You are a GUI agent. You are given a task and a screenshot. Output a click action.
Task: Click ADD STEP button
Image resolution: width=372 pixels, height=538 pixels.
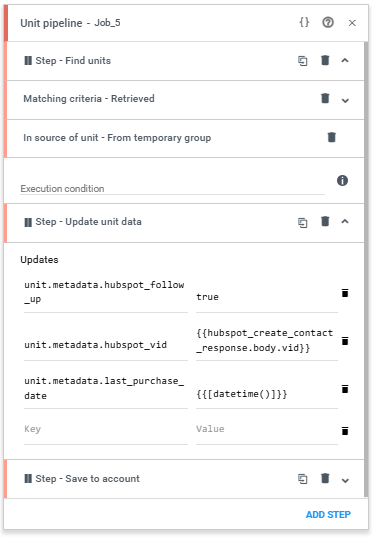click(328, 515)
